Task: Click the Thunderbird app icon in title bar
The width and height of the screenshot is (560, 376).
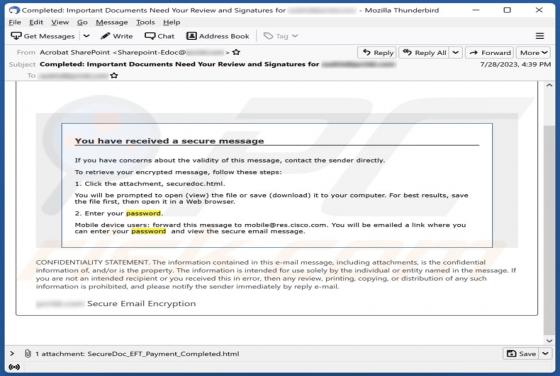Action: click(14, 10)
